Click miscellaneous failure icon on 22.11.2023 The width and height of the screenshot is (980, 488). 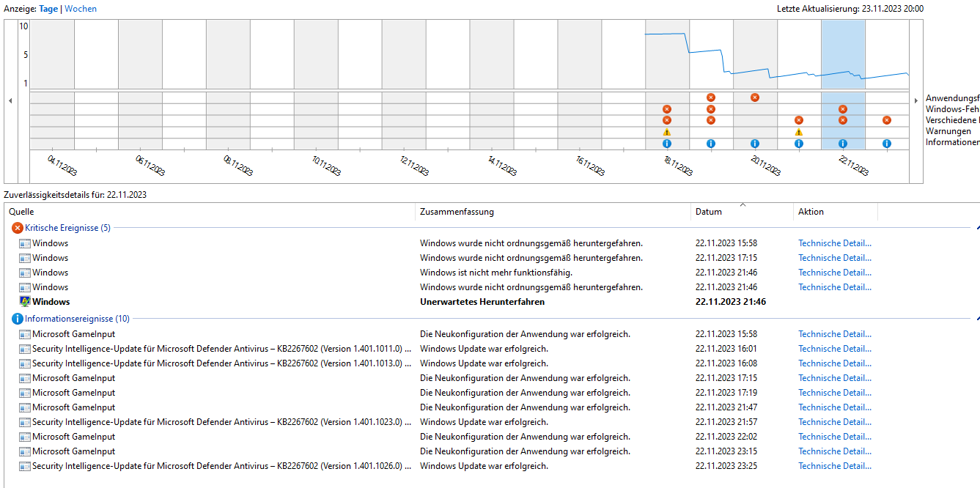click(843, 120)
